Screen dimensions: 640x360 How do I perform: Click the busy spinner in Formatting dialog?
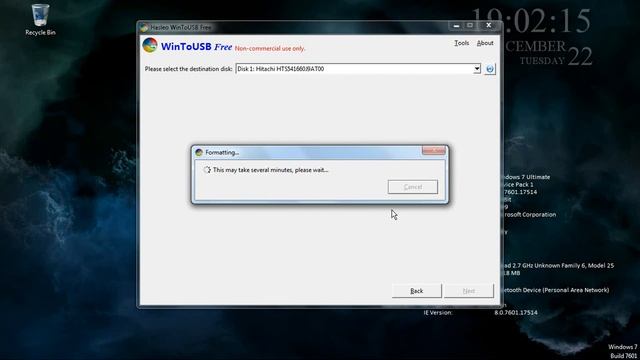[207, 170]
